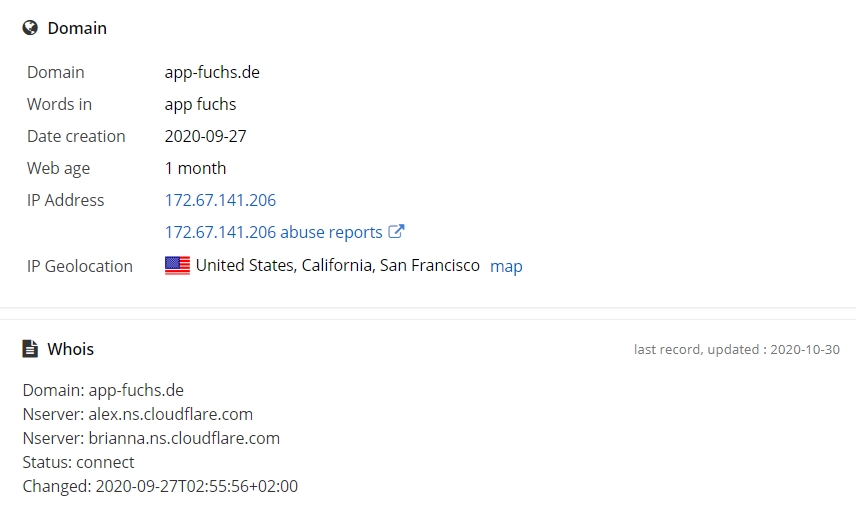Click the Whois section heading
Screen dimensions: 856x507
(70, 349)
